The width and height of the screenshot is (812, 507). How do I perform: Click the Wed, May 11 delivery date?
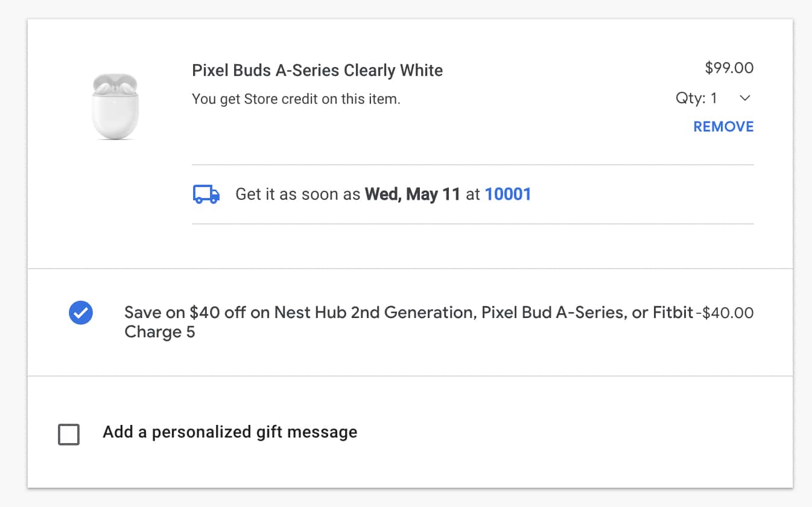[413, 194]
